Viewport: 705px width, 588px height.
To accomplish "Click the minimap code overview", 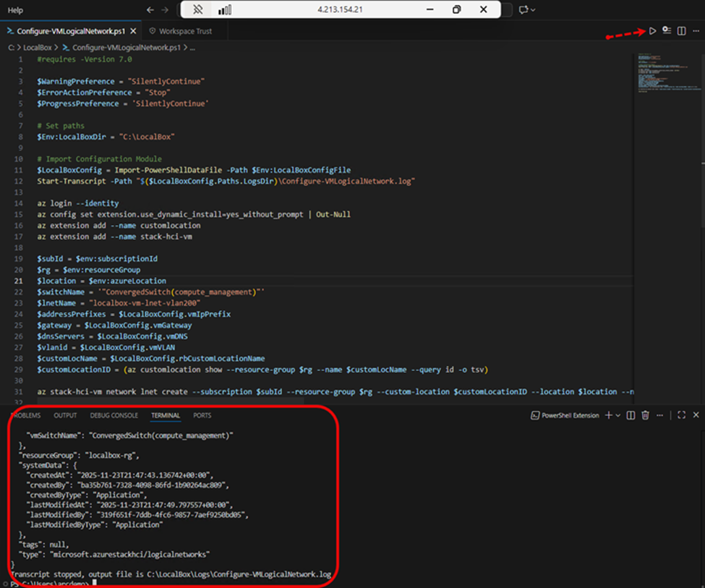I will point(669,72).
